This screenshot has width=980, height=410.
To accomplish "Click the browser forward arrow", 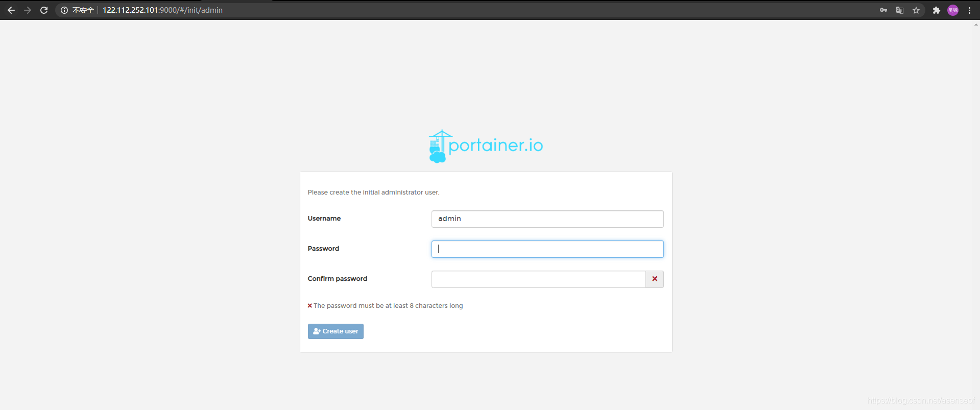I will [x=28, y=10].
